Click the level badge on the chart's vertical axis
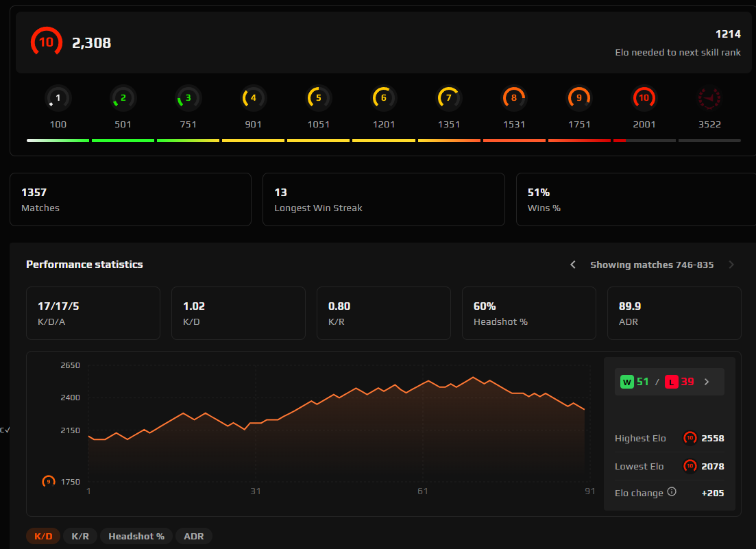Screen dimensions: 756x549 coord(48,481)
